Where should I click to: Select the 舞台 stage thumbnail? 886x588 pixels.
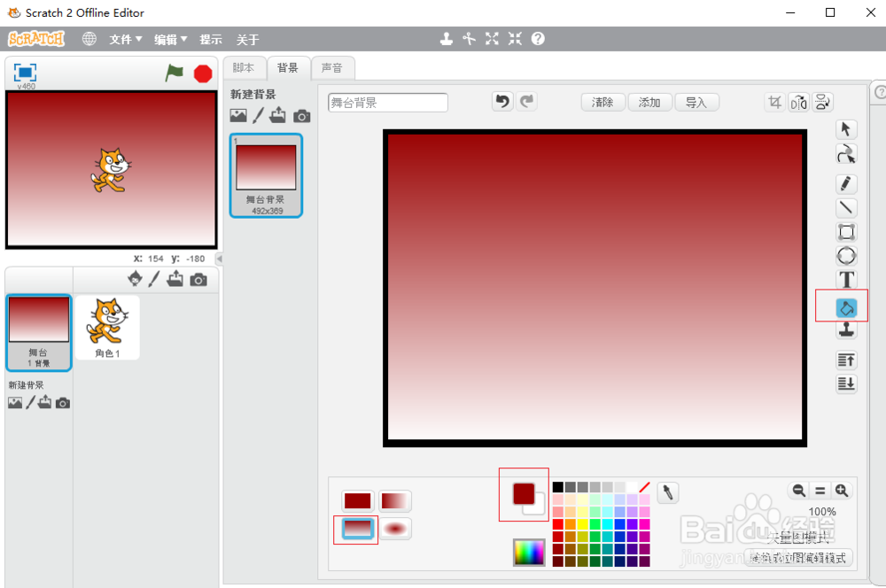(x=38, y=333)
